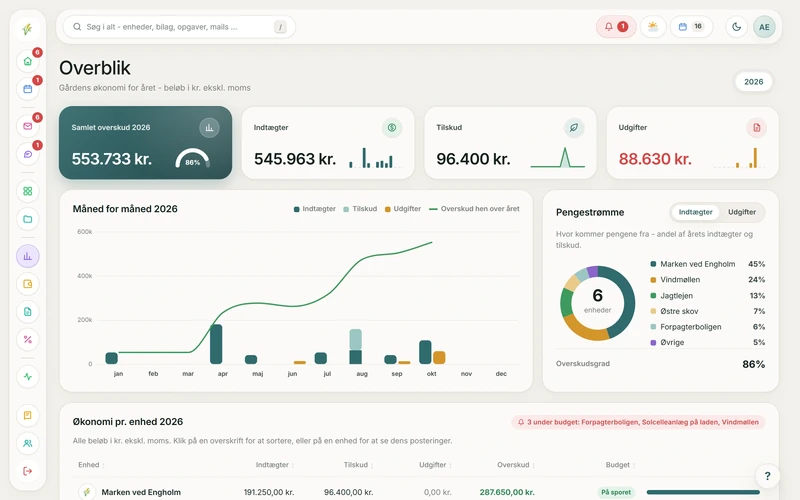Click the wheat logo in sidebar
The height and width of the screenshot is (500, 800).
coord(28,29)
